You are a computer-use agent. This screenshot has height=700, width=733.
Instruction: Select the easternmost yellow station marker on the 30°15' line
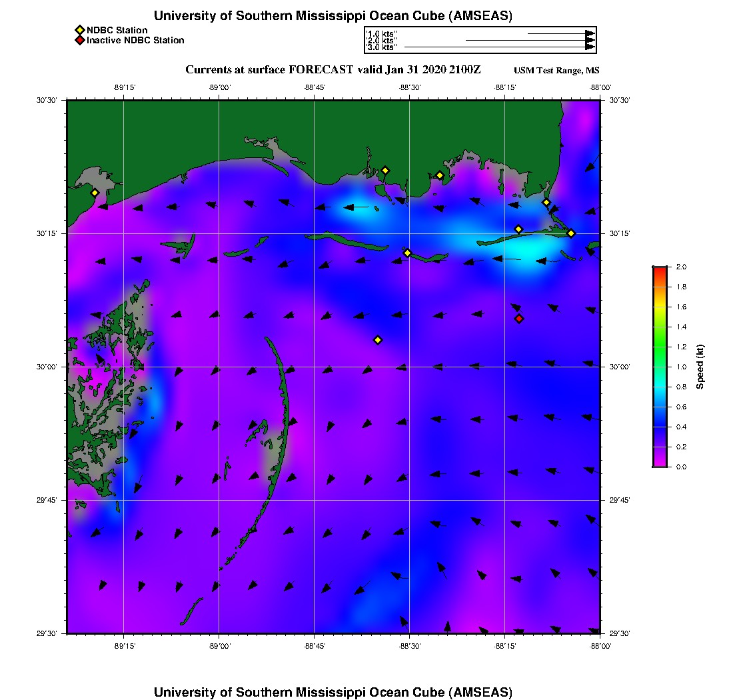[x=571, y=233]
